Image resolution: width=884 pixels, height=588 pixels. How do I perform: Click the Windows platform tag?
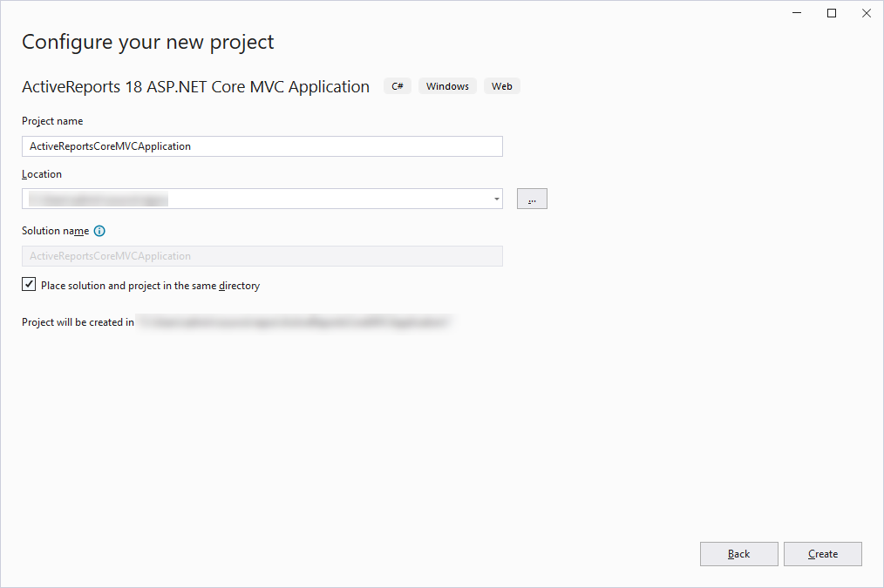(447, 86)
